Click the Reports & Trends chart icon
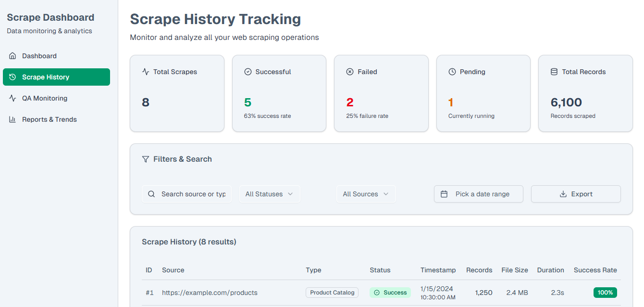 tap(12, 119)
